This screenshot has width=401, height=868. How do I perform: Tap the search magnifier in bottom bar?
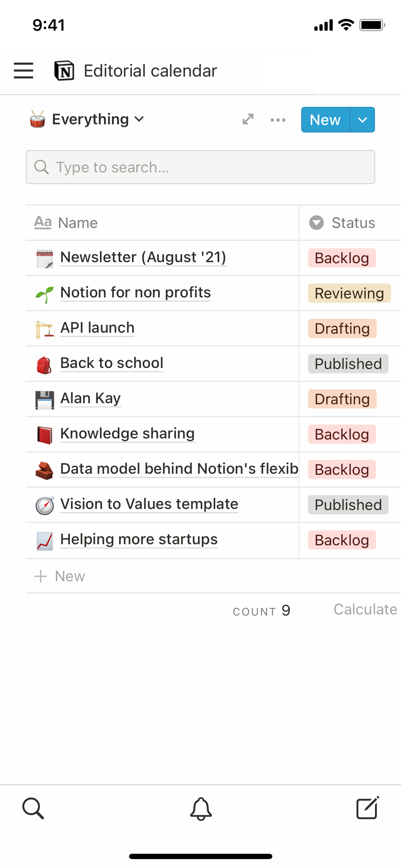click(33, 808)
